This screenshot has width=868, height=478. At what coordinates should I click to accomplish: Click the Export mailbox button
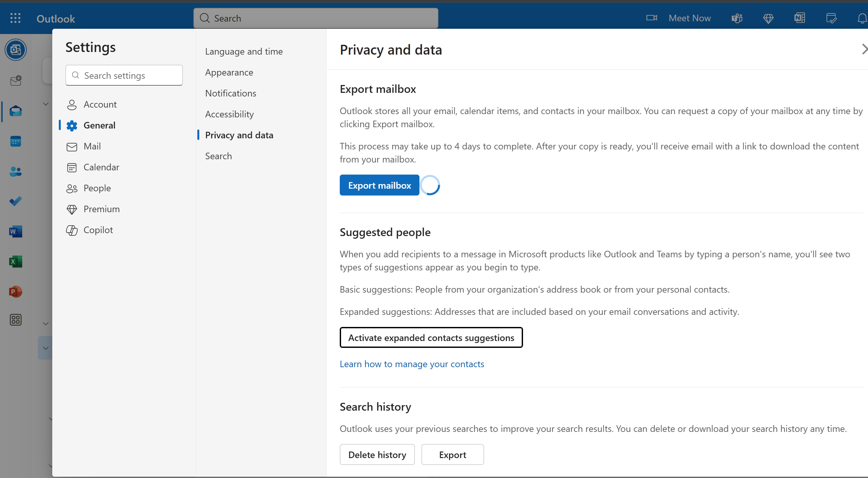tap(379, 185)
